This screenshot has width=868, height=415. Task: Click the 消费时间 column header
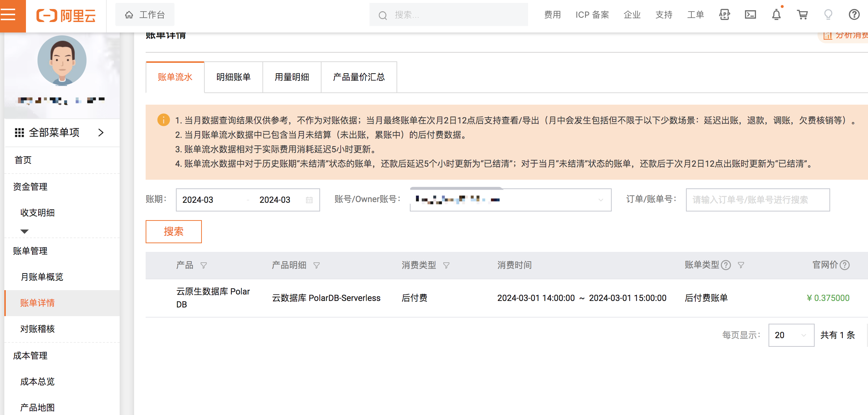[514, 265]
